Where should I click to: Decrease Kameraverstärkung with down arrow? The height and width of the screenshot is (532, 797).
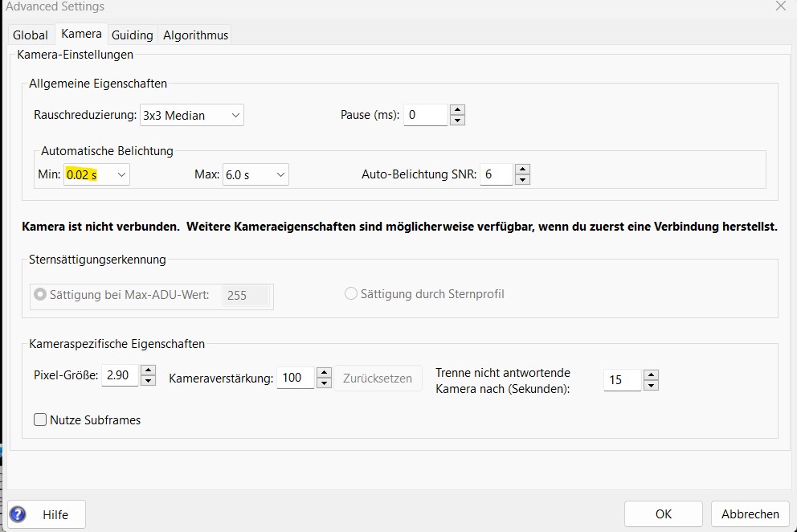coord(324,383)
